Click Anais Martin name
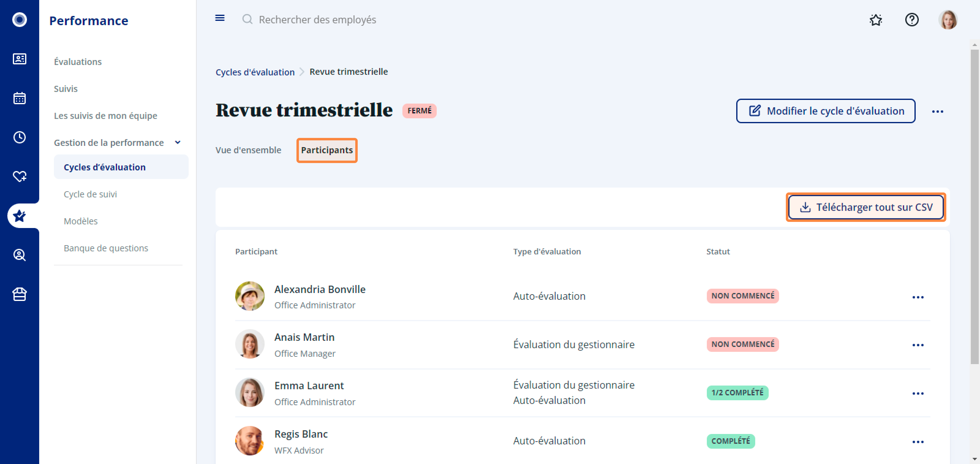 pos(304,337)
